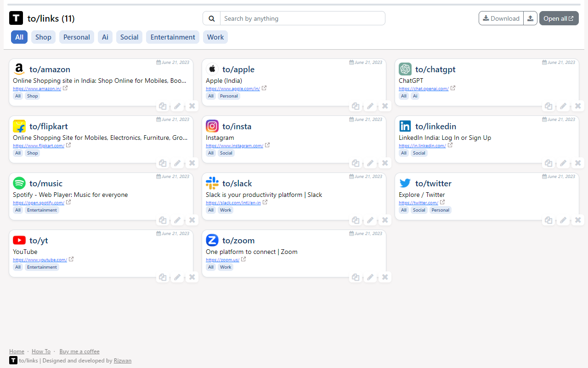Click the Social tag on to/insta card
The width and height of the screenshot is (588, 368).
(226, 153)
